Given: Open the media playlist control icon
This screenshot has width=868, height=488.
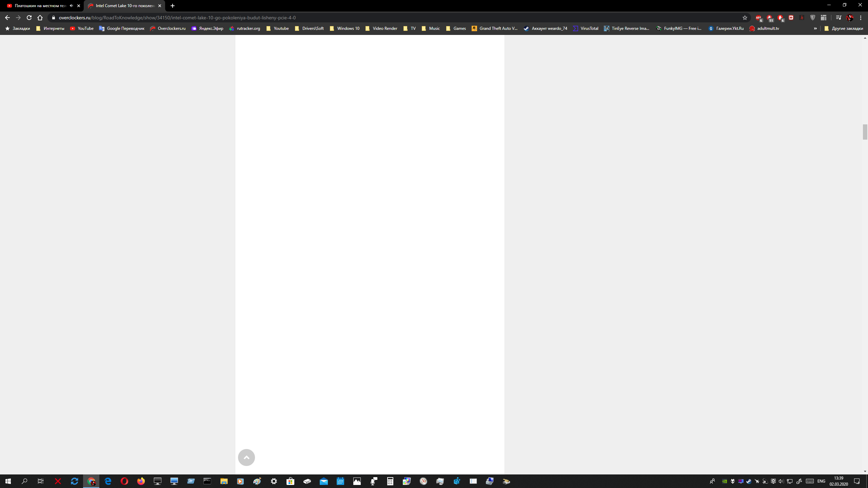Looking at the screenshot, I should 839,18.
